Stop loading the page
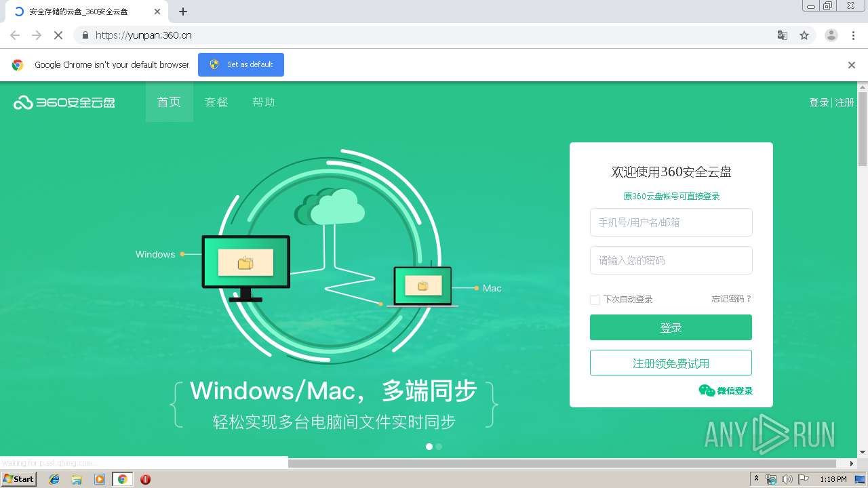Viewport: 868px width, 488px height. 58,35
